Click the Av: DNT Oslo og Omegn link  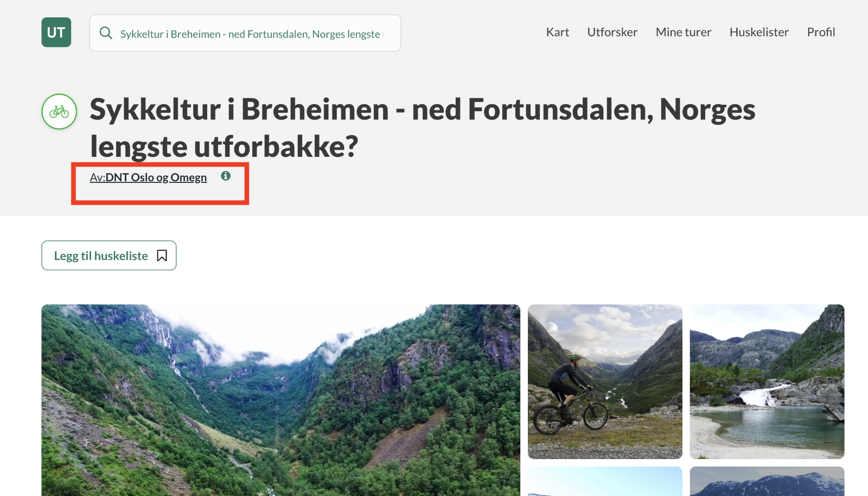click(x=148, y=177)
